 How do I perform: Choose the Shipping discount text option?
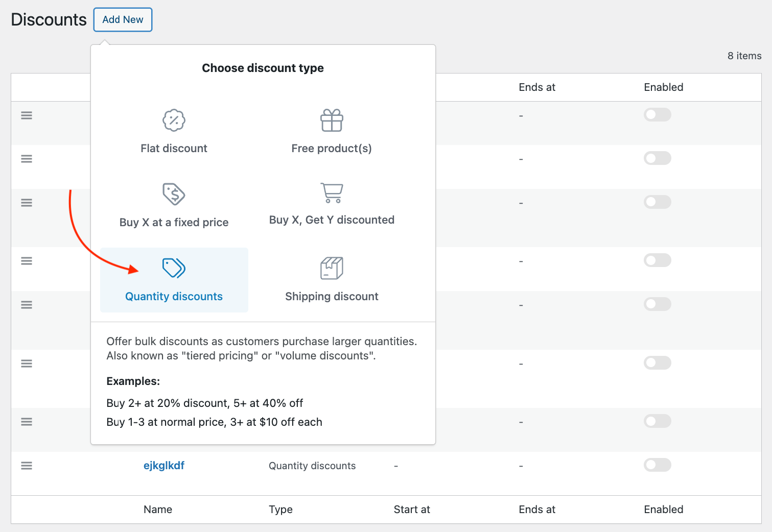[332, 297]
